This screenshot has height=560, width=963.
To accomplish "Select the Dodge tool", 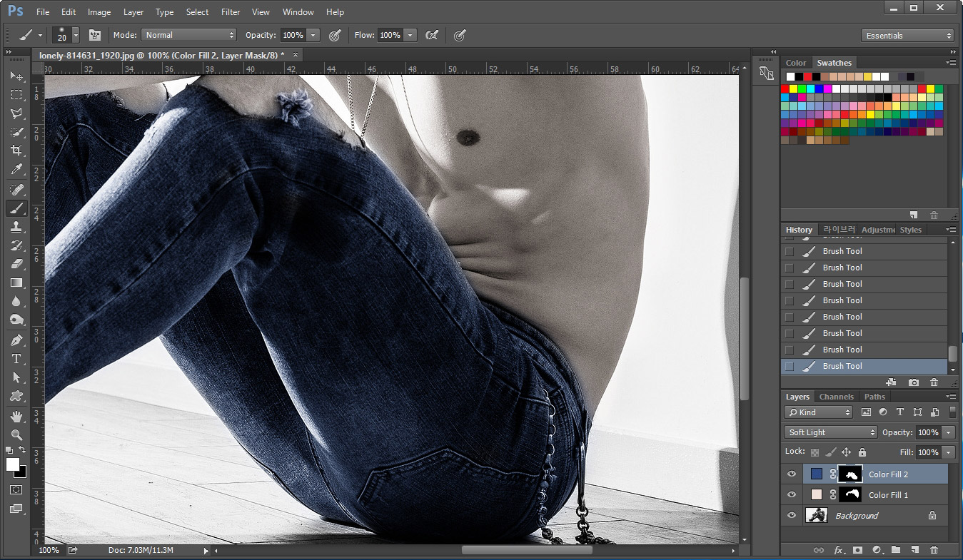I will (16, 320).
